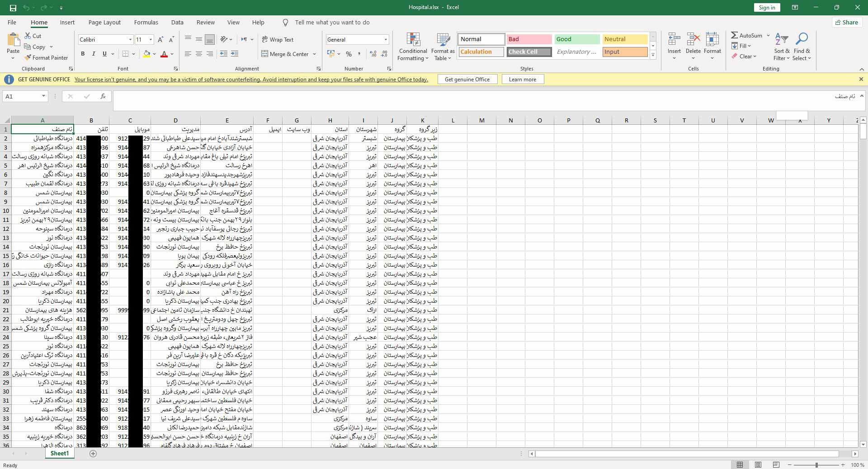Select the column D header

pos(175,121)
